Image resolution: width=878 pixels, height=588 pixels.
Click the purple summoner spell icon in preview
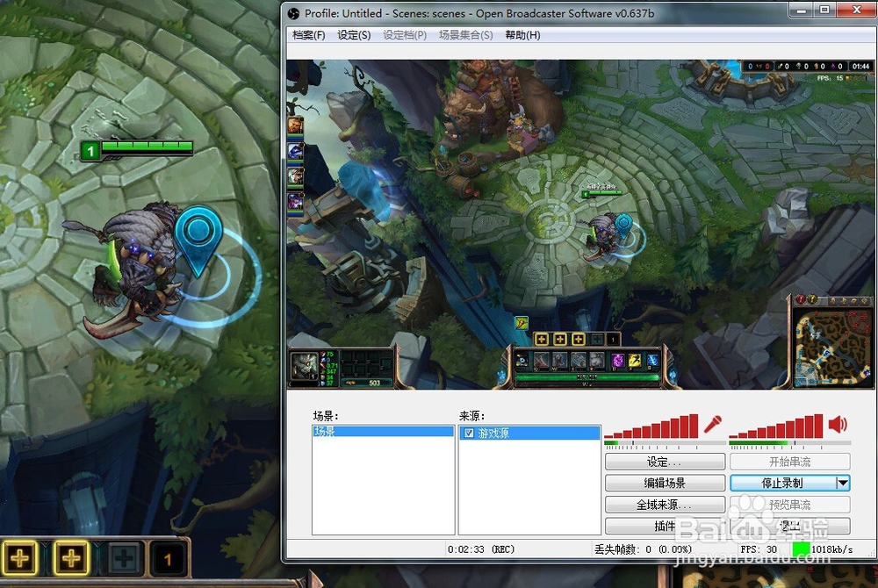point(617,361)
